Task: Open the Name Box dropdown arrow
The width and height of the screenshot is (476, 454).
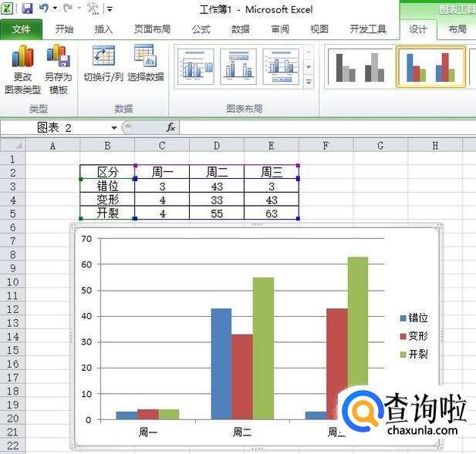Action: [x=114, y=128]
